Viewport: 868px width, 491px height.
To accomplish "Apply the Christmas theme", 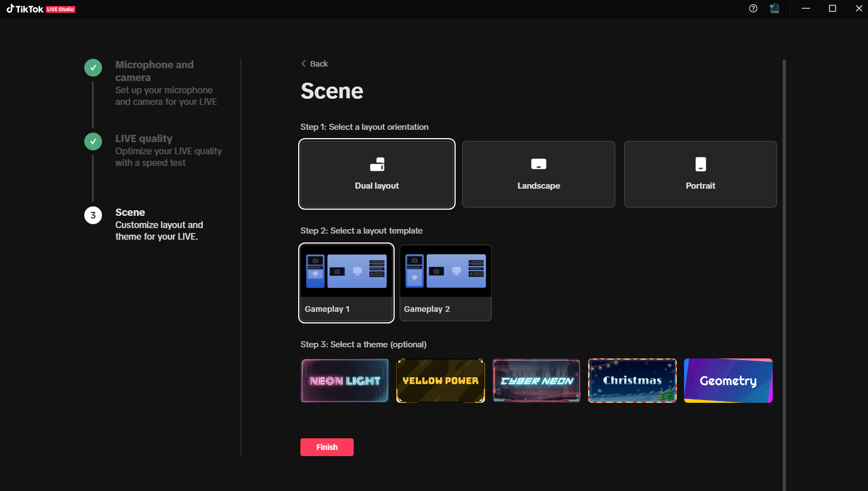I will coord(632,381).
